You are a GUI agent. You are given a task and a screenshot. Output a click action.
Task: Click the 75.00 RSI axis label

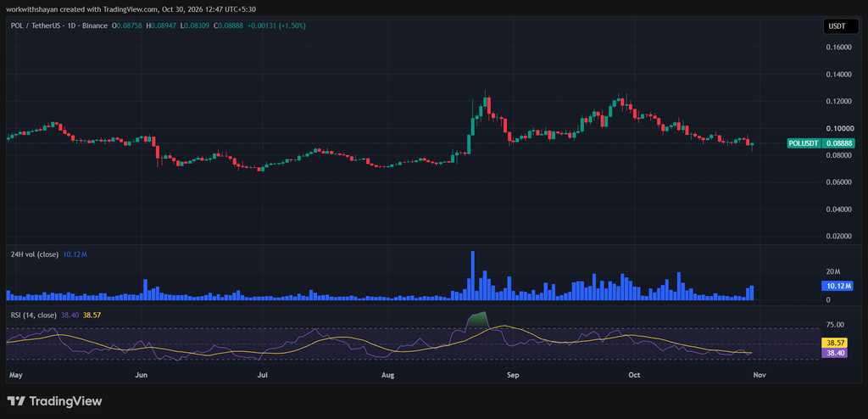click(x=835, y=325)
